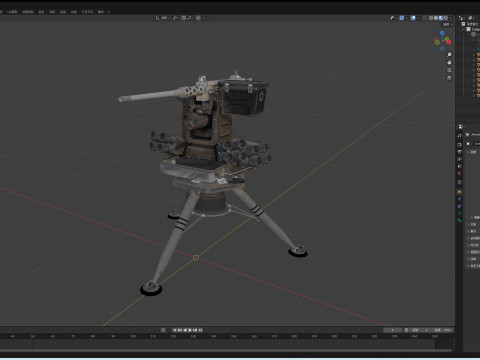Image resolution: width=480 pixels, height=360 pixels.
Task: Click frame 100 on the timeline ruler
Action: 133,336
